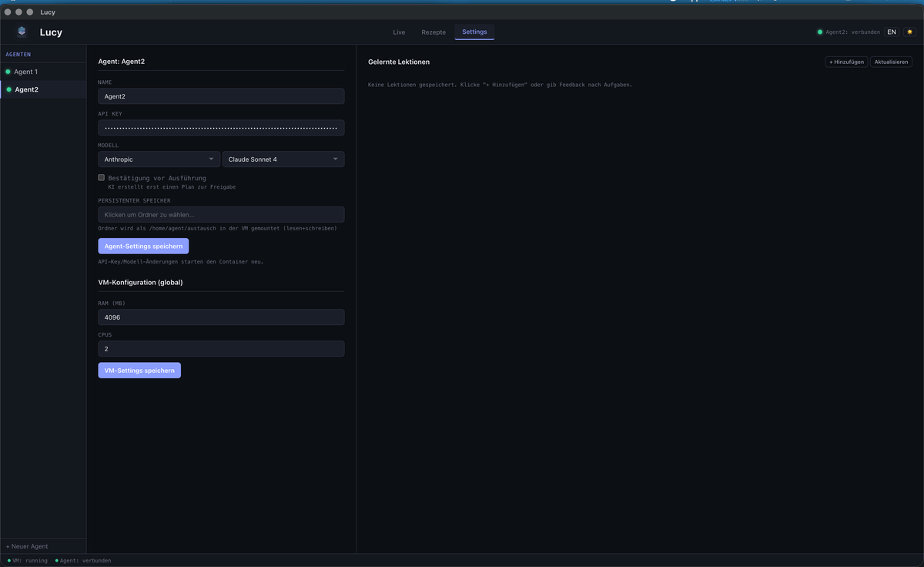Refresh lessons with Aktualisieren button
Screen dimensions: 924x567
click(891, 62)
